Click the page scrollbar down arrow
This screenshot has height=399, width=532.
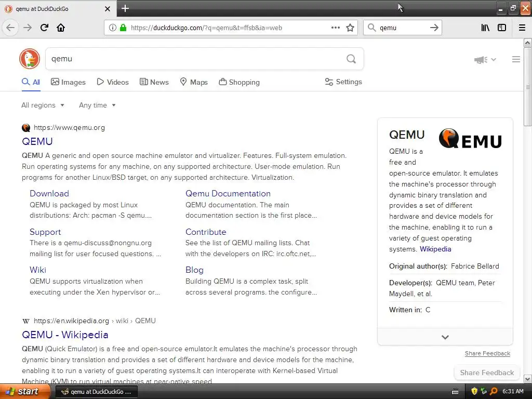[x=528, y=379]
